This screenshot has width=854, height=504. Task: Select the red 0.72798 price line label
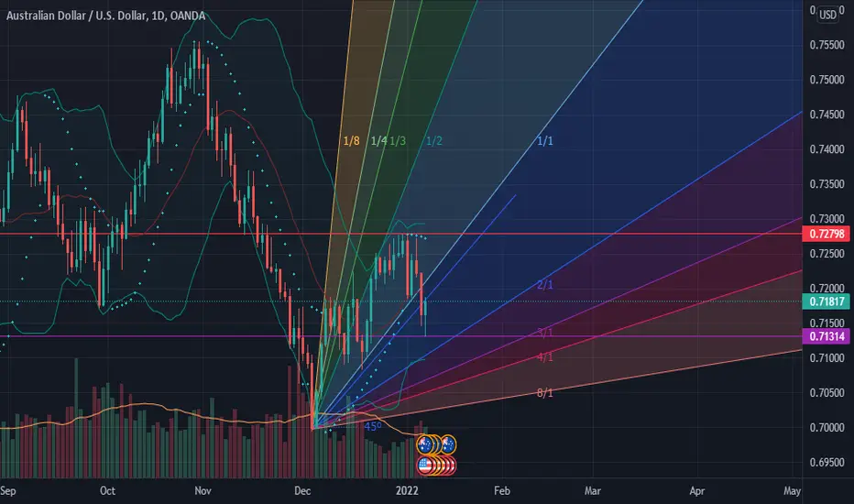[x=827, y=235]
